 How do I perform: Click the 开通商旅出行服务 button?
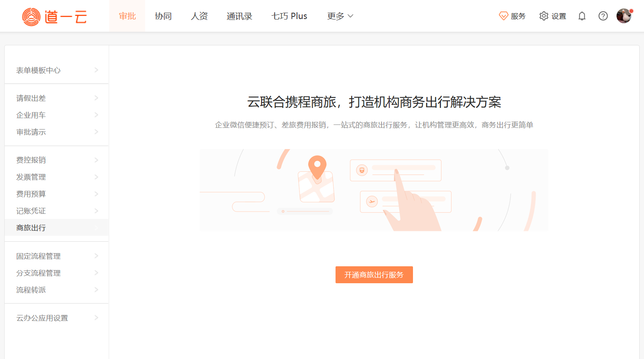[x=374, y=275]
